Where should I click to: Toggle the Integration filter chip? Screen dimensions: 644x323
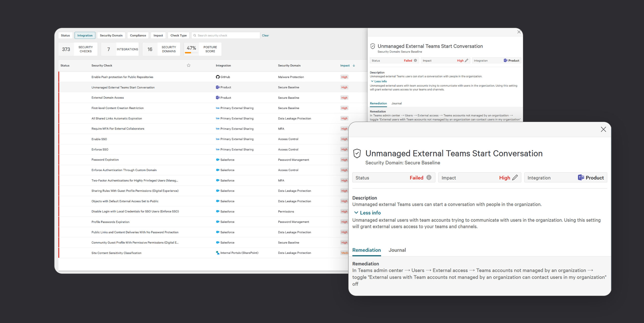(x=85, y=36)
